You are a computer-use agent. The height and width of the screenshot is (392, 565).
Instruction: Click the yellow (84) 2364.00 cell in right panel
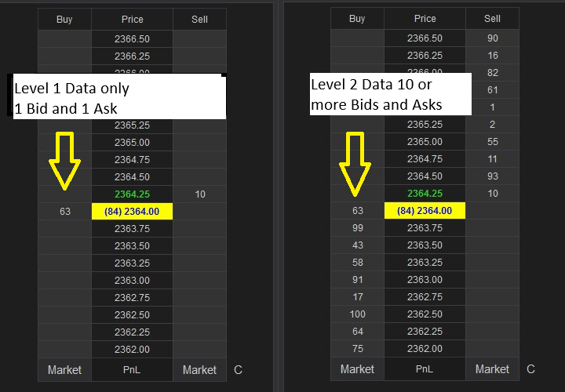(x=425, y=210)
